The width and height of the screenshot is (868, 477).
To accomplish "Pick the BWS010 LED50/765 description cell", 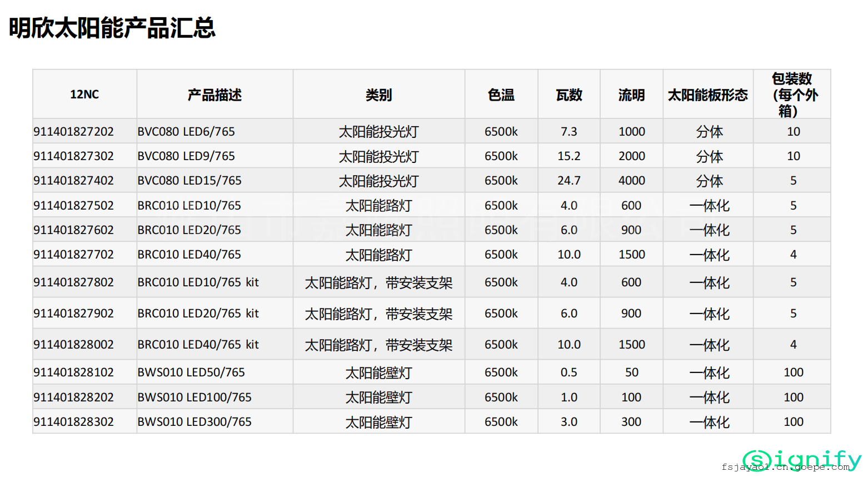I will coord(191,372).
